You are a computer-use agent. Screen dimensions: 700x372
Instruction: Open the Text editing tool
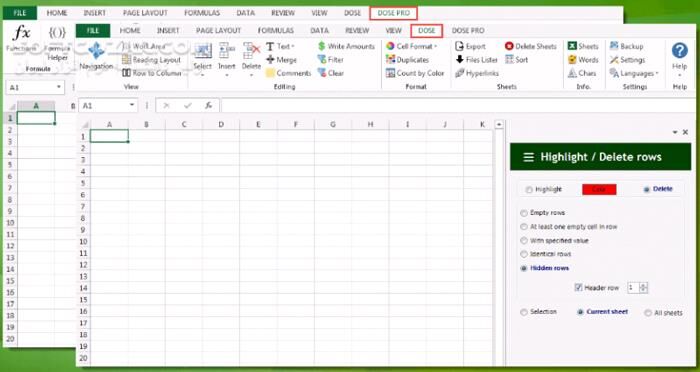point(280,46)
